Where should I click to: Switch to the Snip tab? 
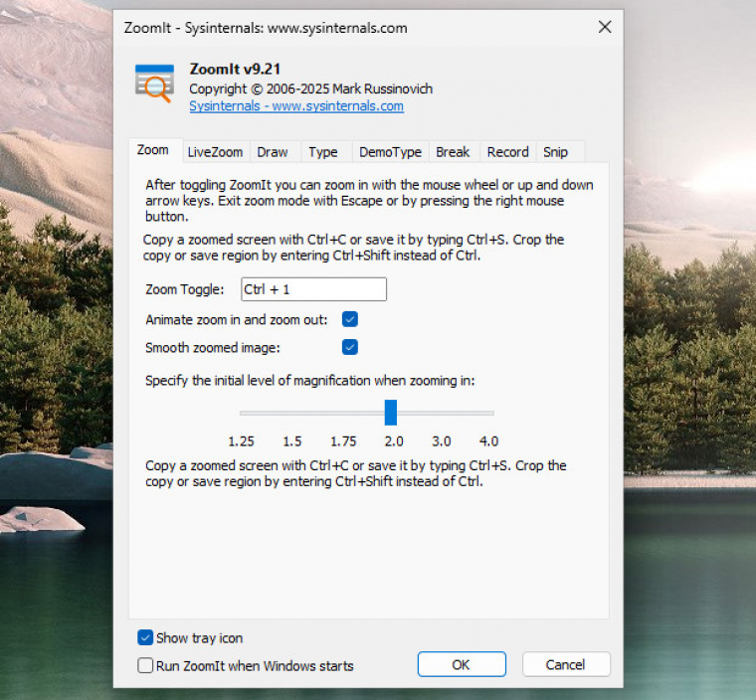(x=555, y=152)
